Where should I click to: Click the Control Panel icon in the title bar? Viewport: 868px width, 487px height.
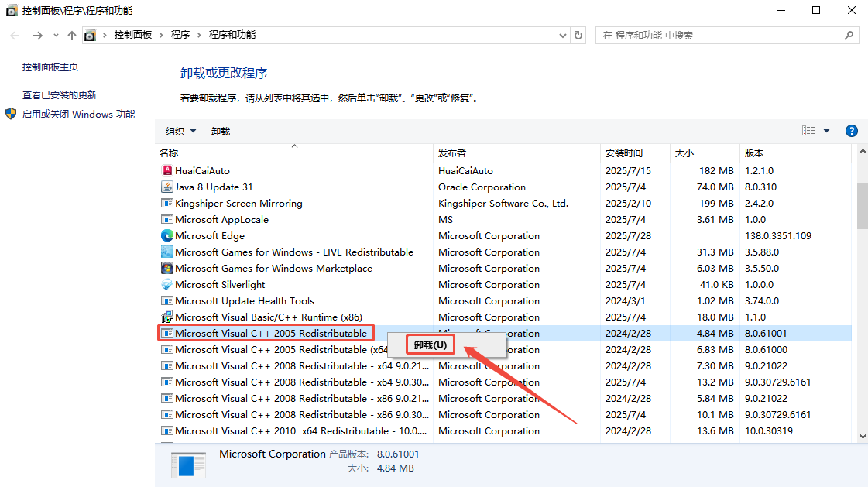pos(12,11)
